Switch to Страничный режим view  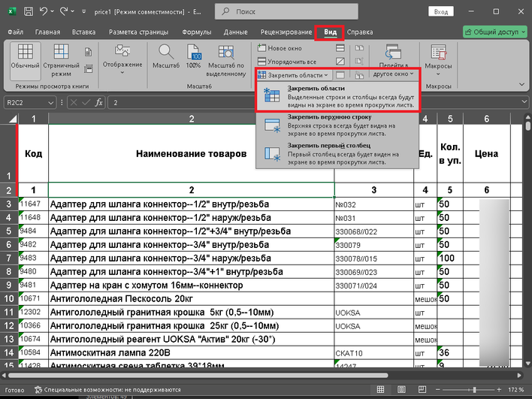(61, 60)
